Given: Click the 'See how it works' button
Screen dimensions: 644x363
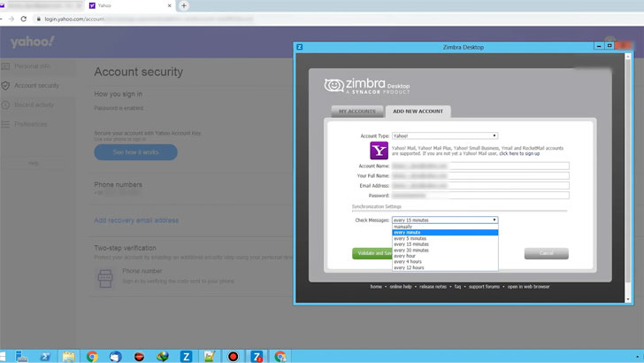Looking at the screenshot, I should click(135, 152).
